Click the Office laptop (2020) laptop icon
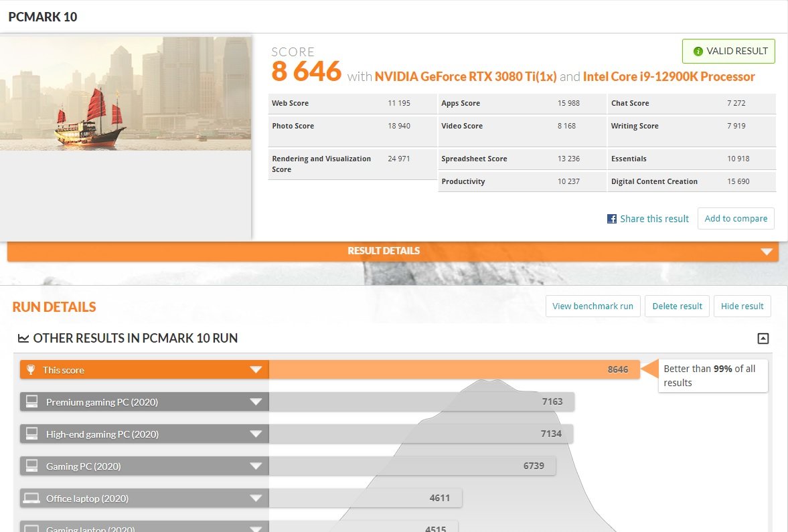The width and height of the screenshot is (788, 532). (x=31, y=498)
